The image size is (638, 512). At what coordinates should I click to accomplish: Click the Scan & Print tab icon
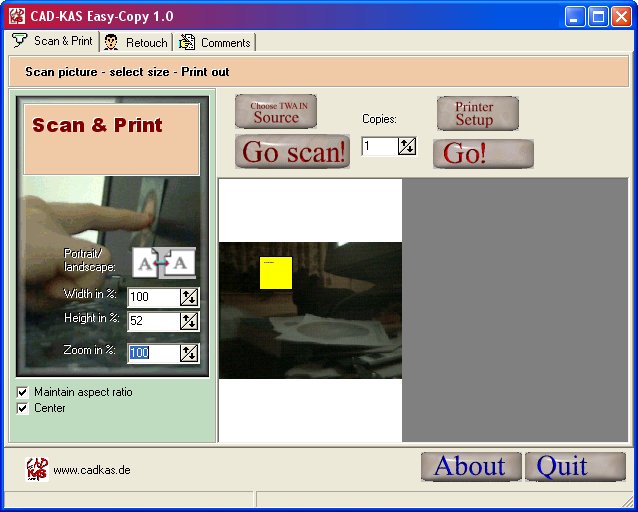pos(20,41)
